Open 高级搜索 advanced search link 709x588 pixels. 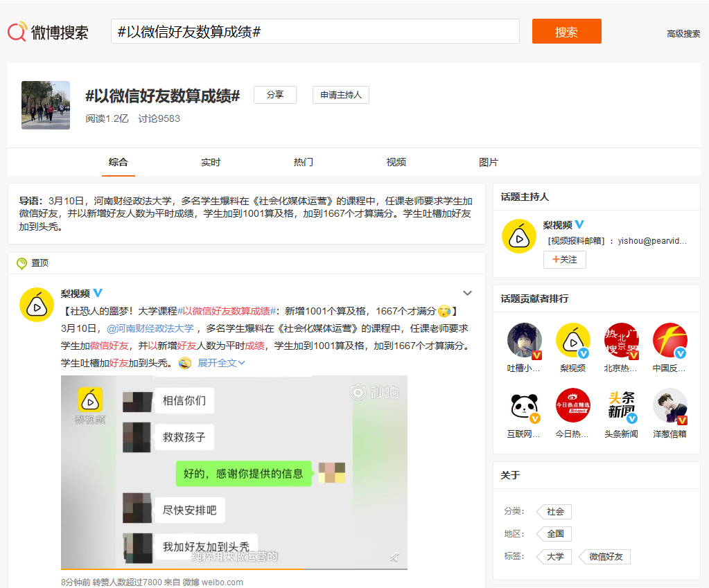(683, 33)
